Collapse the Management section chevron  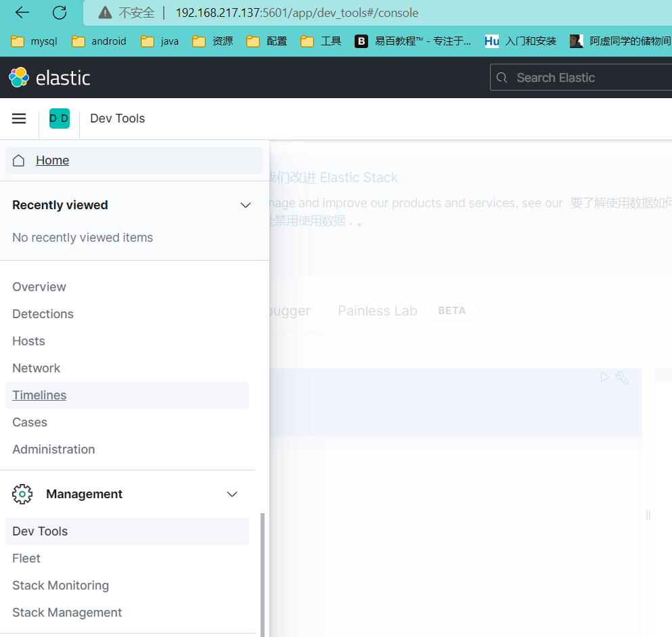[232, 493]
